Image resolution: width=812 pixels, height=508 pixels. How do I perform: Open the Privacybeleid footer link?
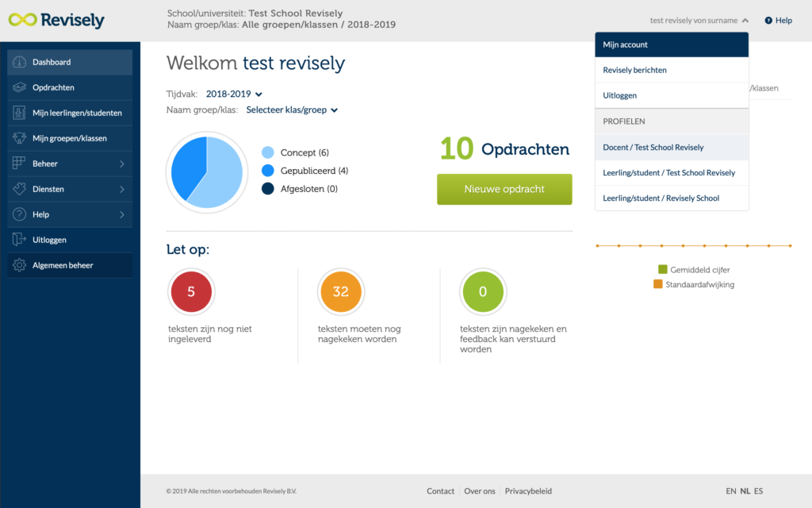point(528,491)
